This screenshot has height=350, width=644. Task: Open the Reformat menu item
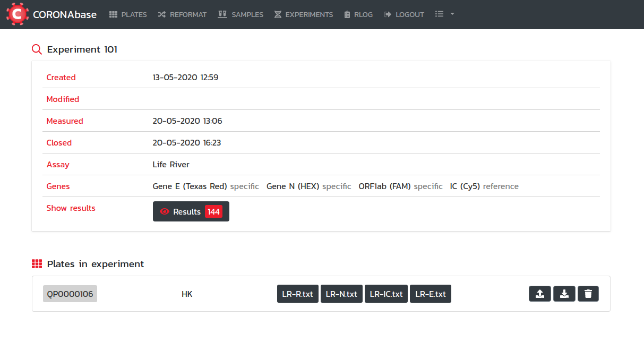tap(182, 14)
